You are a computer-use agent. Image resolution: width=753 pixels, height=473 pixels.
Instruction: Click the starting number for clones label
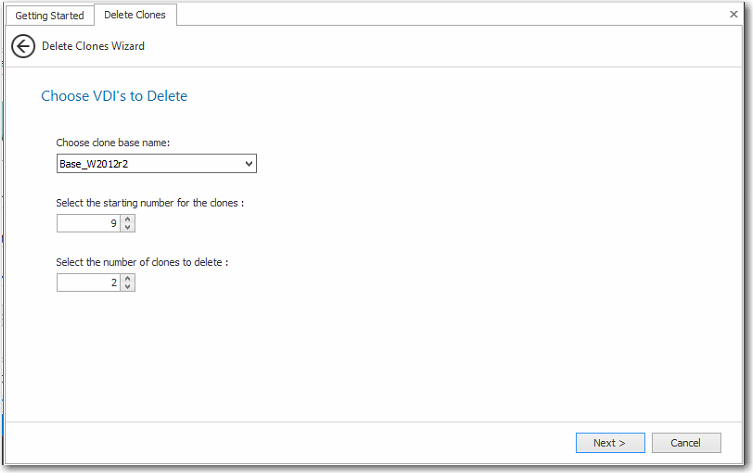pos(150,203)
